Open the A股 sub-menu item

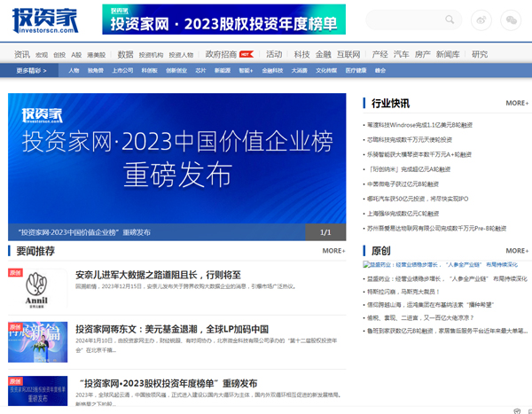pyautogui.click(x=76, y=55)
